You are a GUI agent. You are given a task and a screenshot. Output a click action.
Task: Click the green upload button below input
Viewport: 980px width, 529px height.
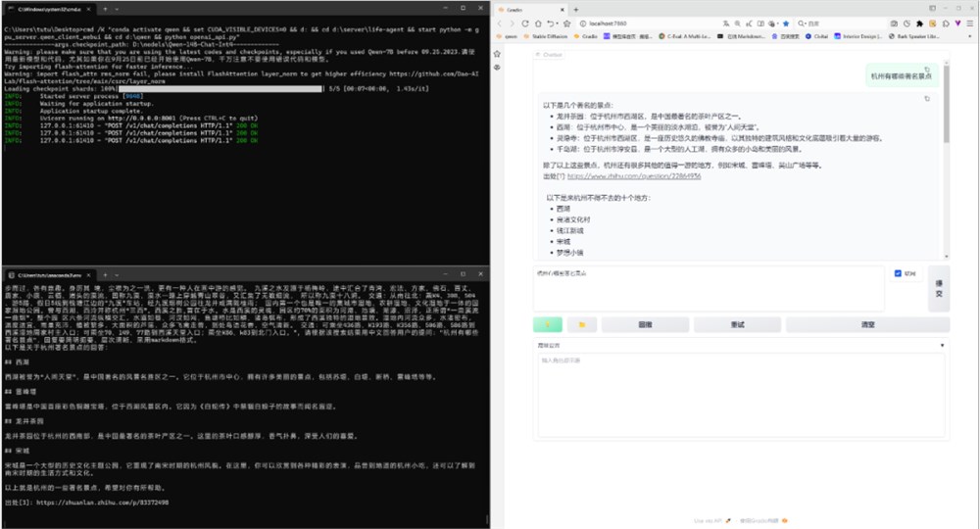coord(548,325)
